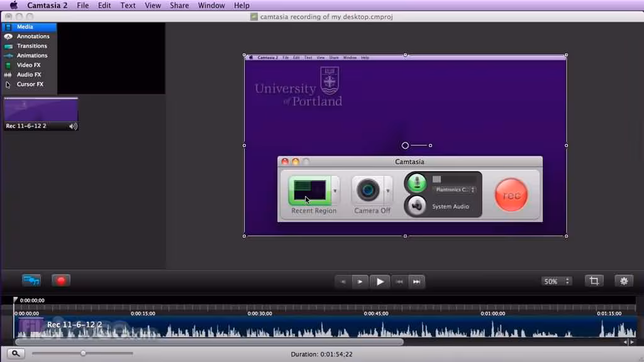Viewport: 644px width, 362px height.
Task: Click the bottom-right canvas resize handle
Action: 567,236
